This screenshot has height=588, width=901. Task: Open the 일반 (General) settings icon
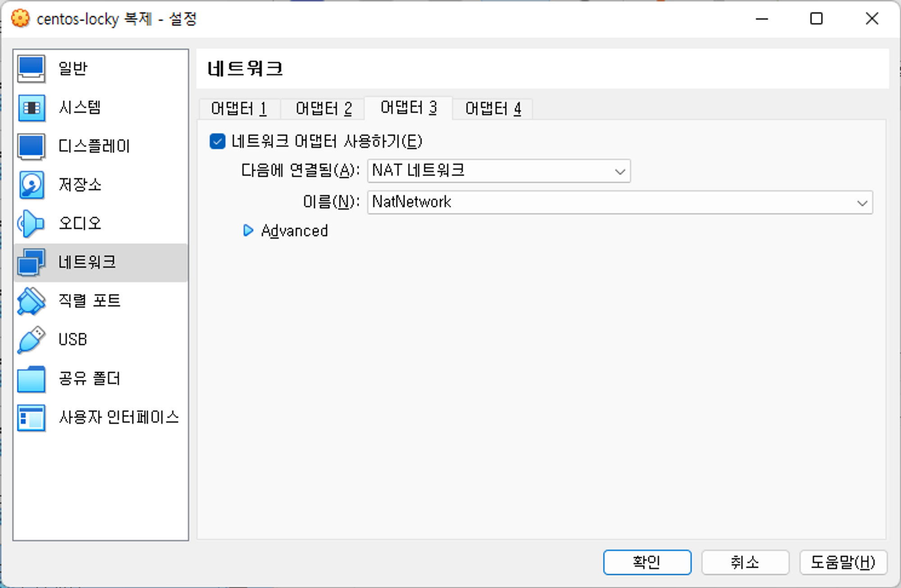coord(31,69)
